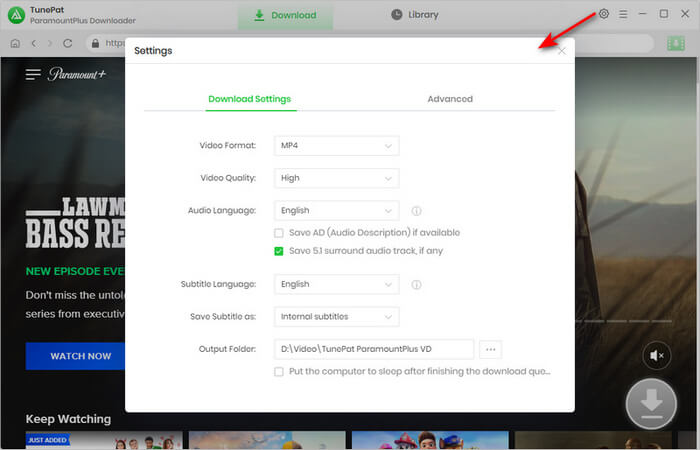Image resolution: width=700 pixels, height=450 pixels.
Task: Enable put computer to sleep option
Action: tap(279, 372)
